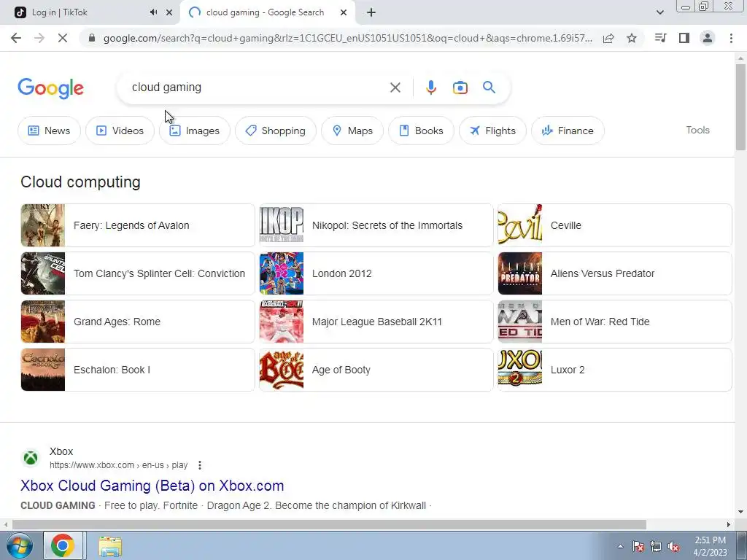Viewport: 747px width, 560px height.
Task: Click the forward navigation arrow
Action: coord(39,38)
